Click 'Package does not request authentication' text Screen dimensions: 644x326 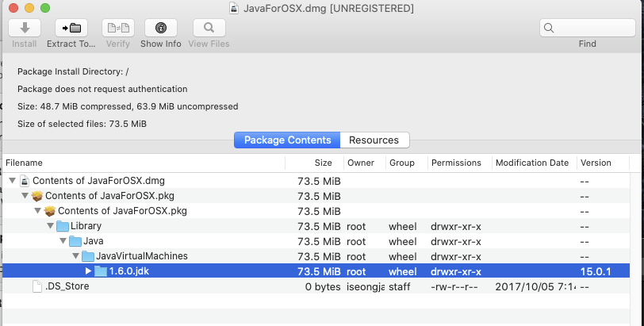[102, 89]
